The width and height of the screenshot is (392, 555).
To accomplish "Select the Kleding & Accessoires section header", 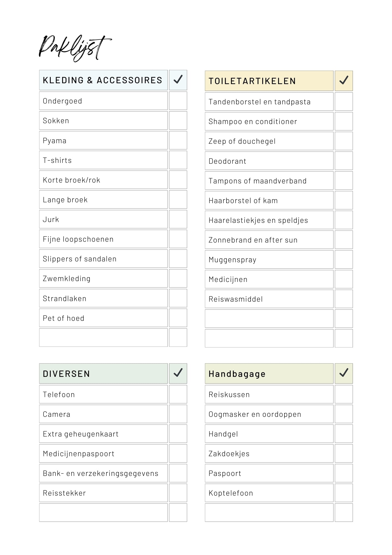I will (x=103, y=80).
